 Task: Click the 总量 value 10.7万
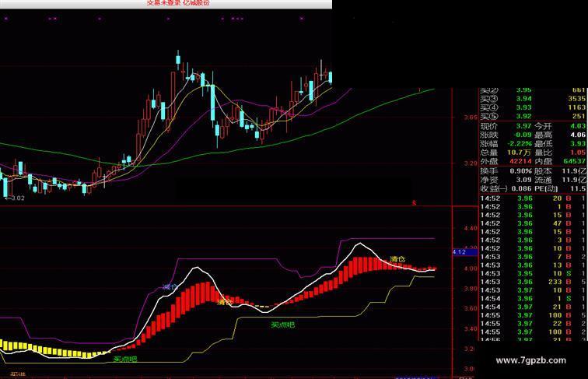[519, 153]
